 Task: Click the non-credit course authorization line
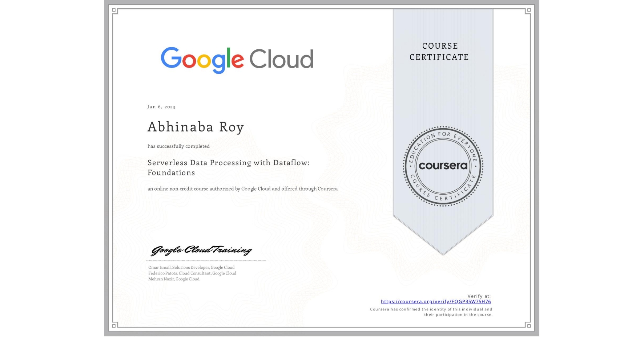point(242,189)
